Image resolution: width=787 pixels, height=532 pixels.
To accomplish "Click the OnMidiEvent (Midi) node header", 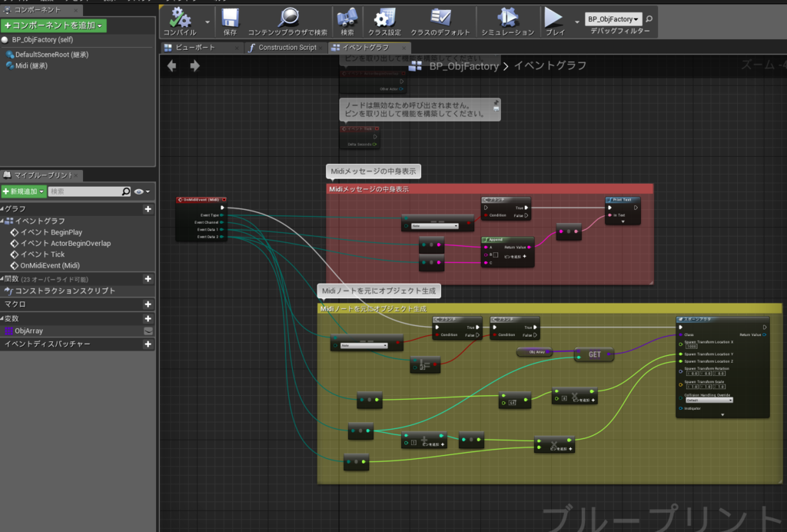I will click(201, 200).
